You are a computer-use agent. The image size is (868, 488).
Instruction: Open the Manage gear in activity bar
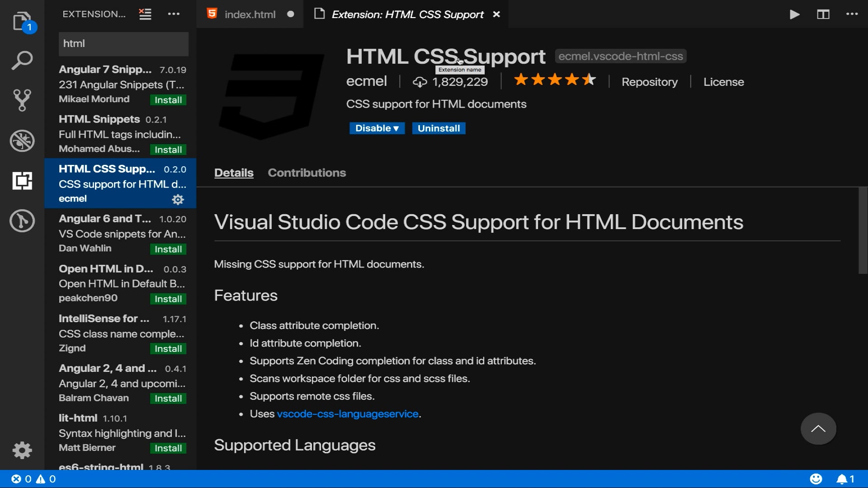coord(22,450)
